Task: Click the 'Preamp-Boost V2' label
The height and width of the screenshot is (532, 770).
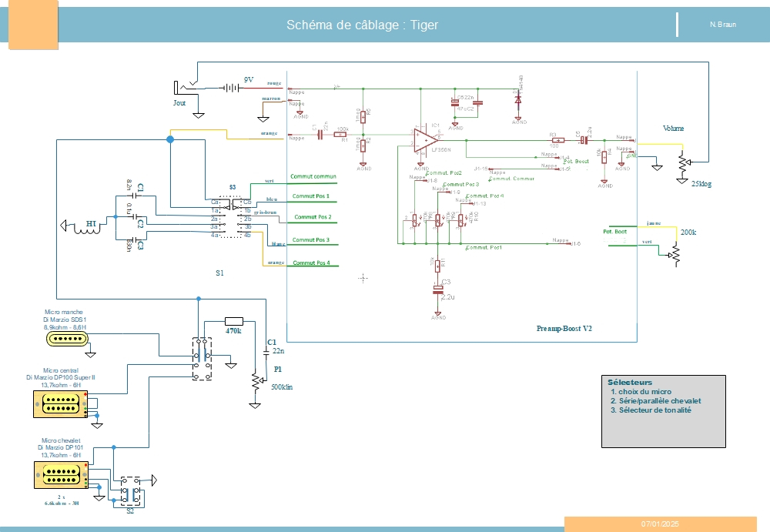Action: click(x=564, y=329)
